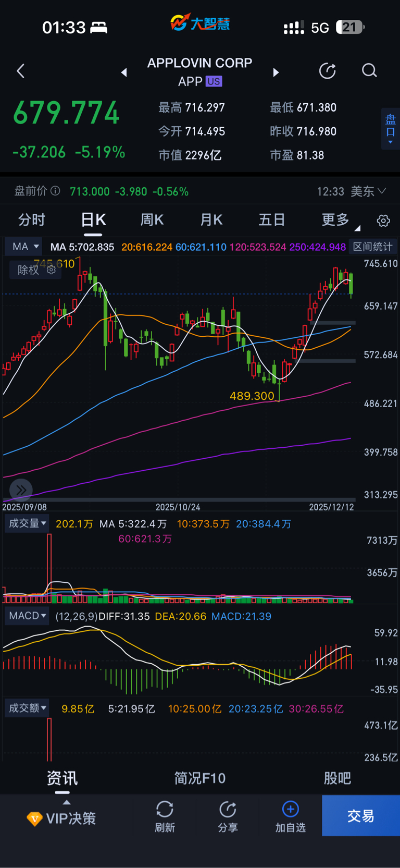The width and height of the screenshot is (400, 868).
Task: Tap info icon beside 盘前价
Action: pyautogui.click(x=55, y=191)
